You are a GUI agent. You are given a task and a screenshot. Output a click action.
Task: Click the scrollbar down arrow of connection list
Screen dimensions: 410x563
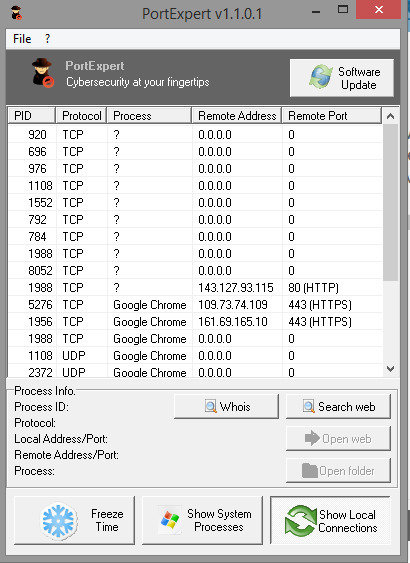tap(391, 368)
